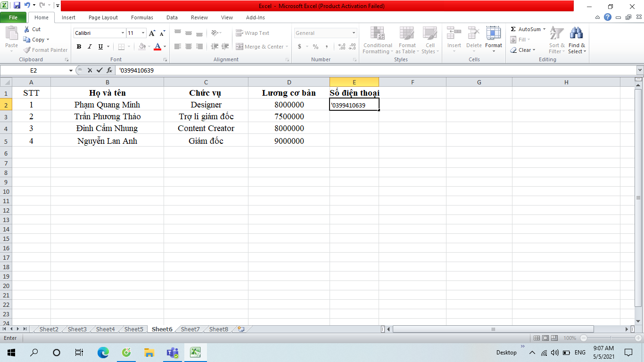Click the Increase Indent icon
This screenshot has height=362, width=644.
226,47
